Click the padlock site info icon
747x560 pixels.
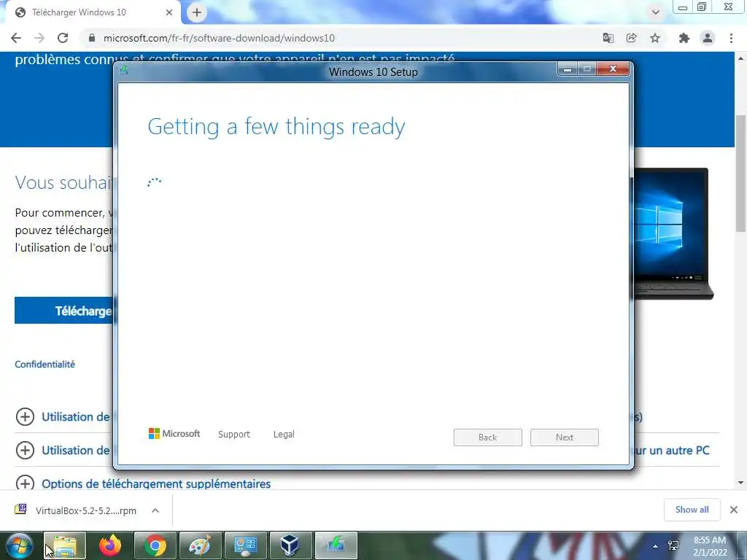coord(92,38)
